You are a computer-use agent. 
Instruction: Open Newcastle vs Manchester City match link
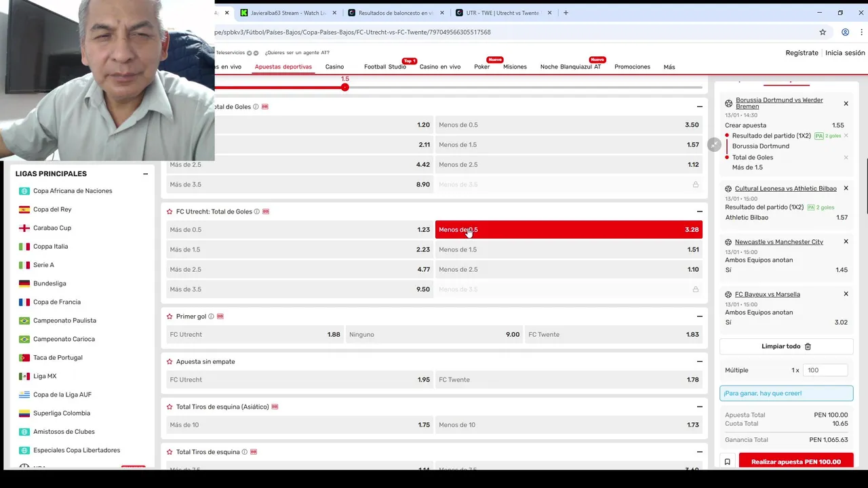[779, 242]
